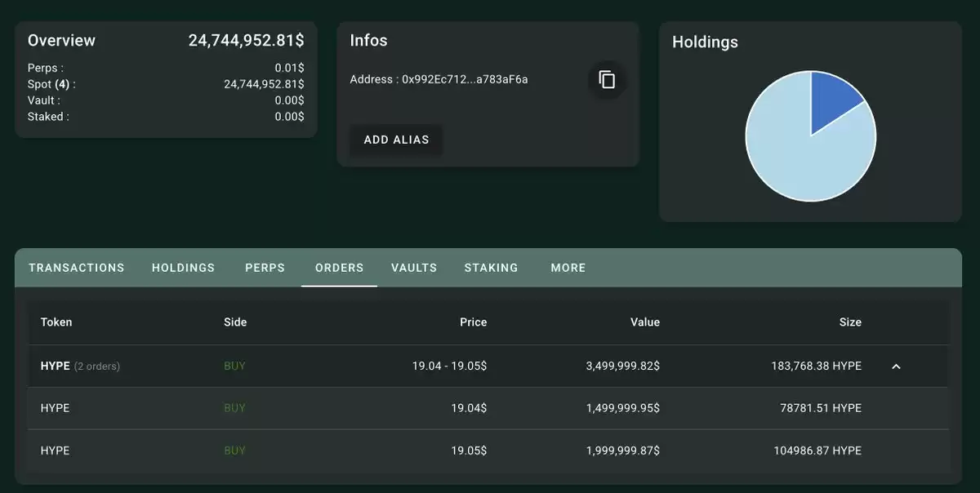Click the 183,768.38 HYPE total size
Screen dimensions: 980x493
(x=816, y=366)
